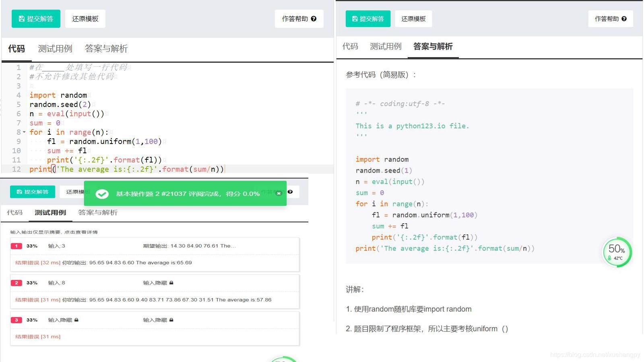Click lock icon beside test 2 输入隐藏
Viewport: 644px width, 362px height.
tap(171, 283)
